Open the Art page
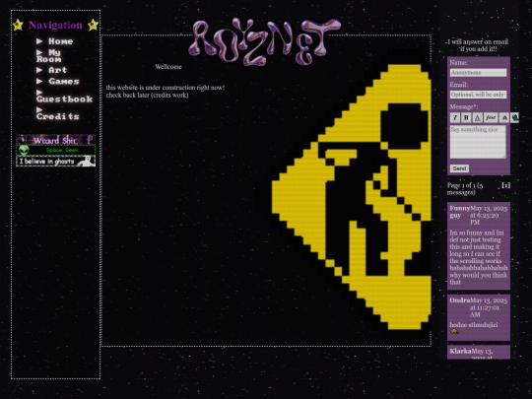Viewport: 532px width, 399px height. 52,70
